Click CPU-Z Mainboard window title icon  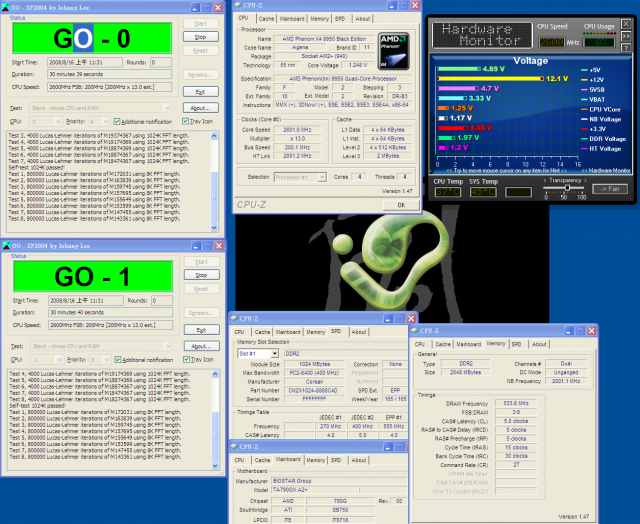coord(234,446)
